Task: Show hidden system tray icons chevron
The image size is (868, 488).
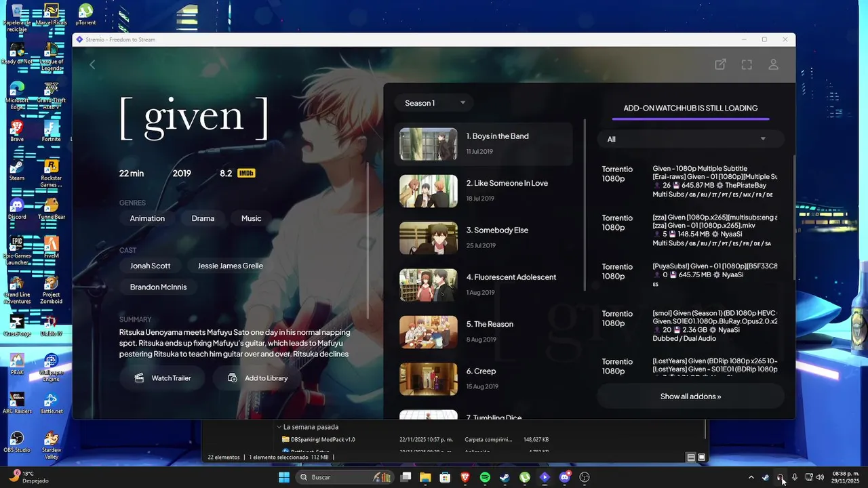Action: (751, 477)
